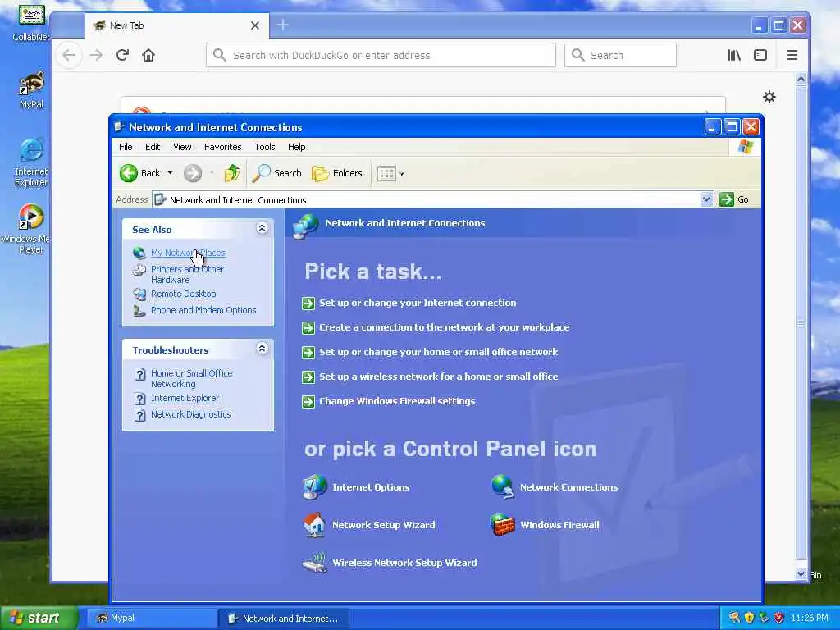Open the Start menu

click(39, 618)
